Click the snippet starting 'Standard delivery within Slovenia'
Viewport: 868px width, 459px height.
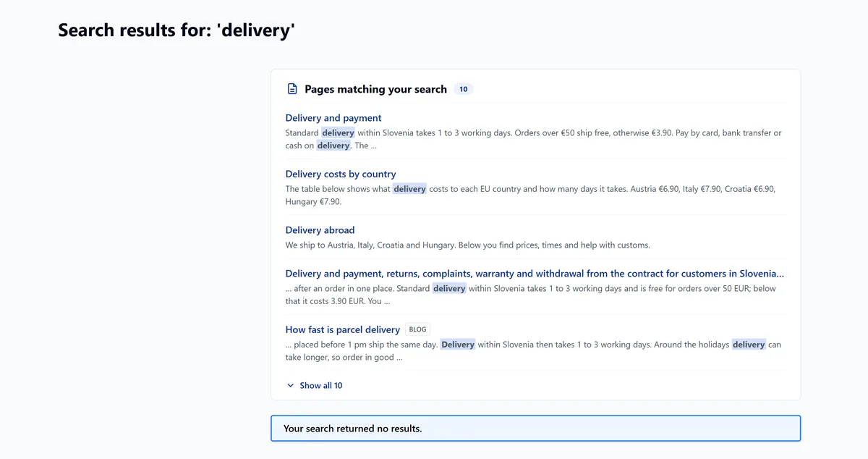(x=534, y=139)
